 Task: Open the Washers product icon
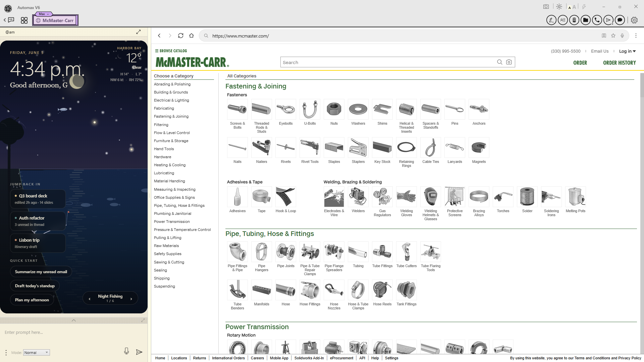click(x=358, y=109)
